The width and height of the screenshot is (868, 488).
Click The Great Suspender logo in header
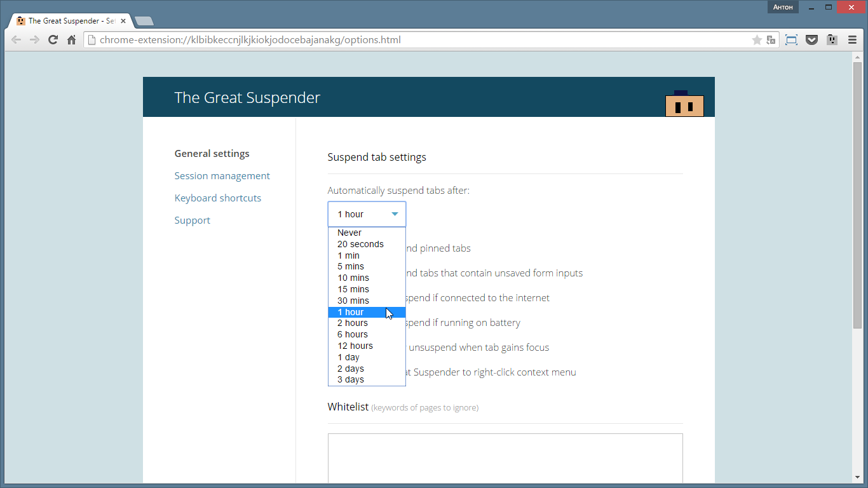tap(684, 104)
